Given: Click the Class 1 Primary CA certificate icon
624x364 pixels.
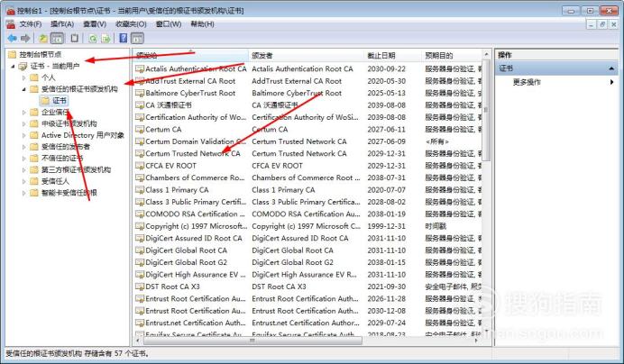Looking at the screenshot, I should (139, 190).
